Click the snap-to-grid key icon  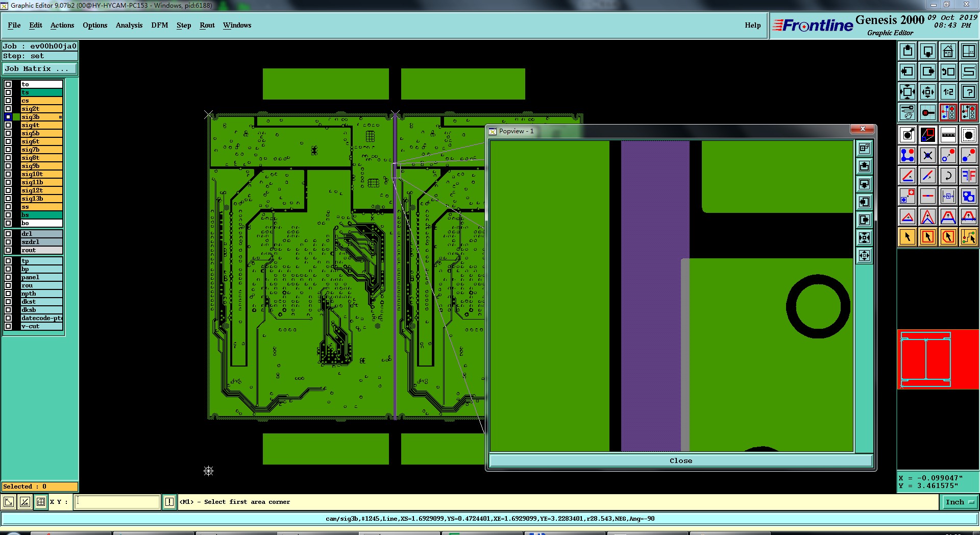[928, 112]
